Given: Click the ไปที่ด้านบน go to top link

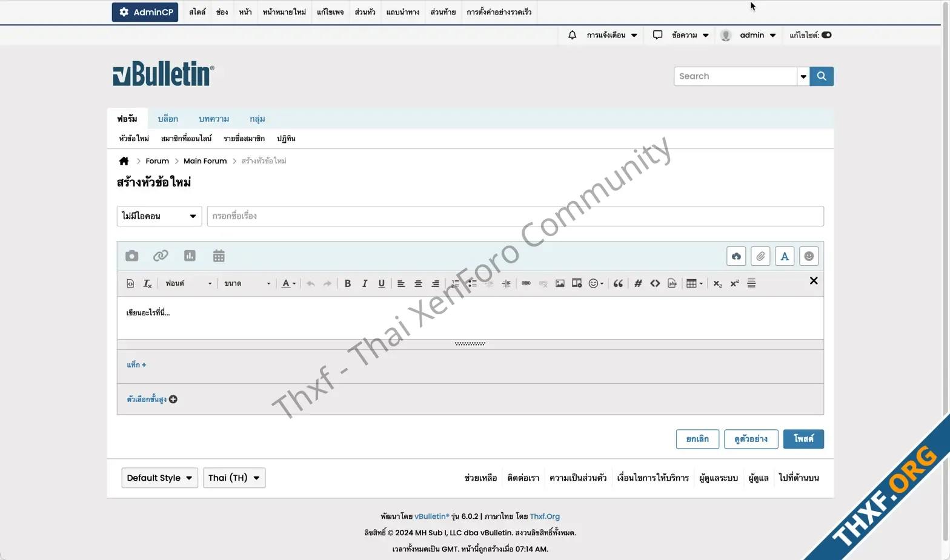Looking at the screenshot, I should pyautogui.click(x=799, y=478).
